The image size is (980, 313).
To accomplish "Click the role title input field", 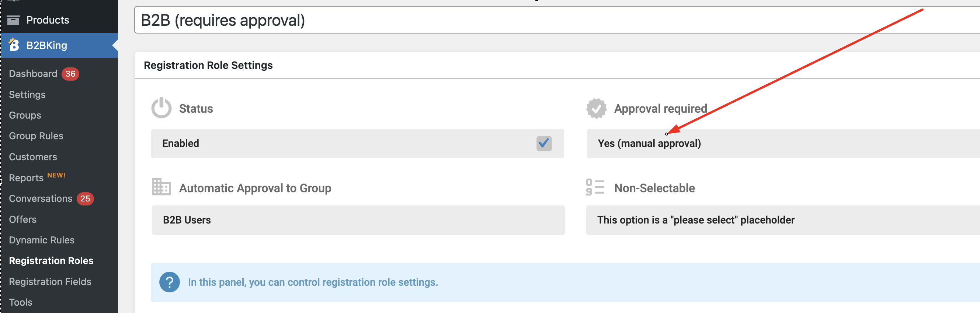I will 557,20.
